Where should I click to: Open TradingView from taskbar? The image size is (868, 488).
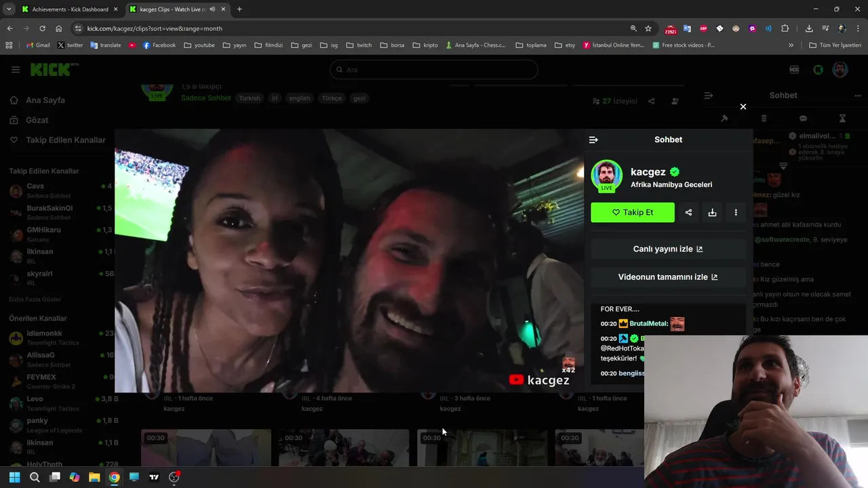pyautogui.click(x=154, y=477)
